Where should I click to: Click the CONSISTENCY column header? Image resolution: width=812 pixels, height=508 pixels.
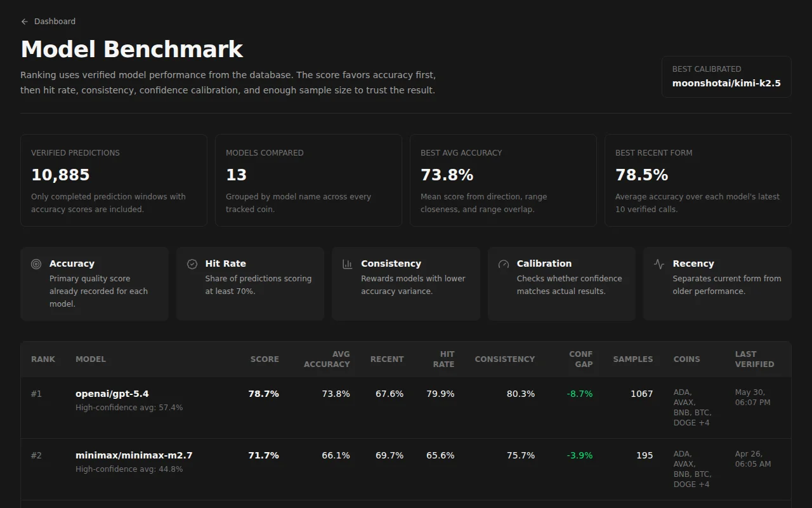(505, 359)
